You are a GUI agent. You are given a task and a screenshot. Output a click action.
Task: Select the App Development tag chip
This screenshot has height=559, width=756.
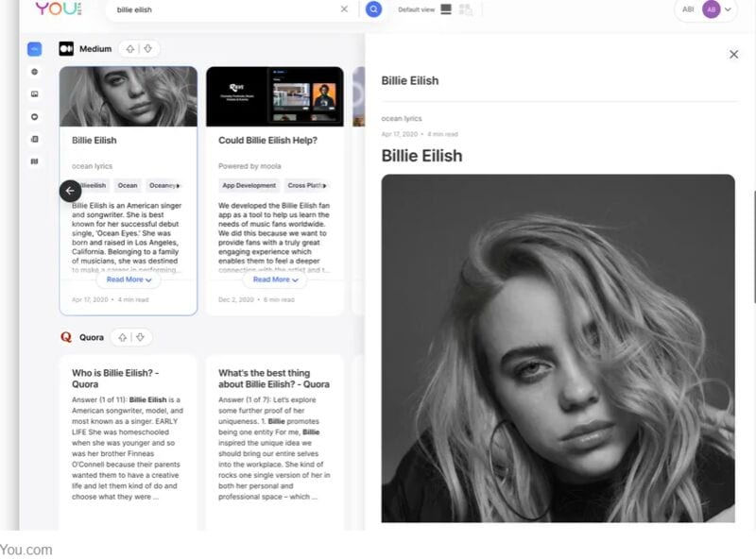249,185
